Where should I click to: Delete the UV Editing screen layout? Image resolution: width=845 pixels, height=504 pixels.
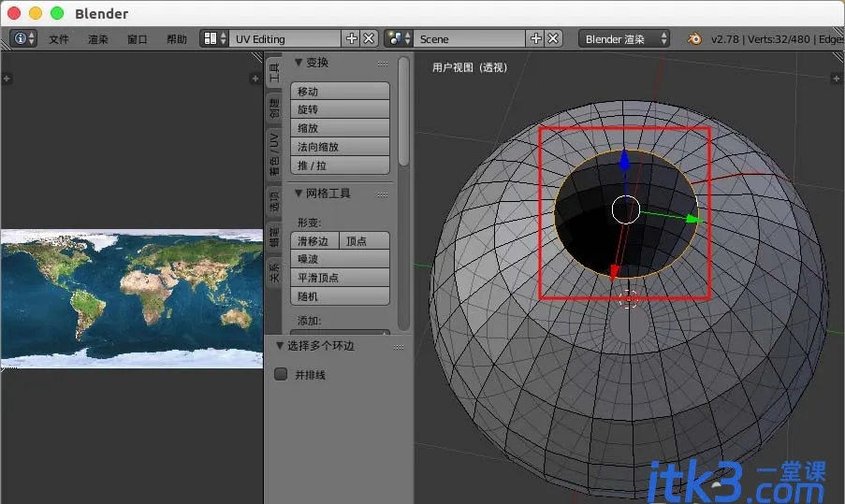click(x=369, y=38)
